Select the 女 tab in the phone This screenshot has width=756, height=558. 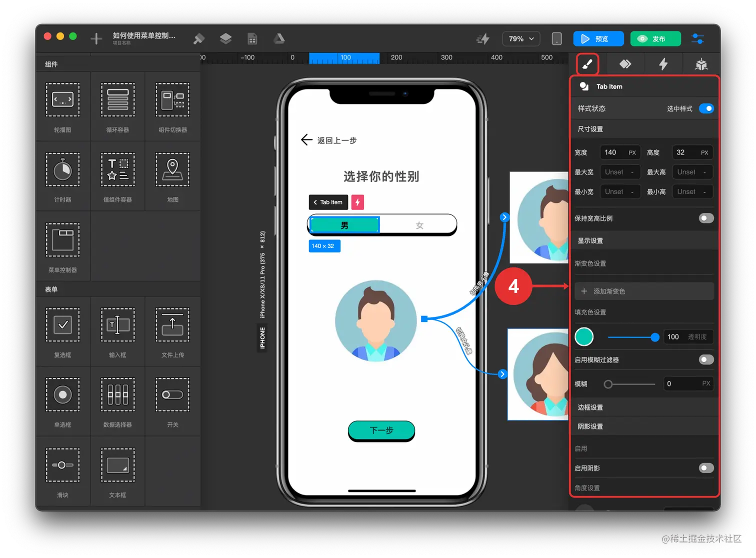[419, 225]
